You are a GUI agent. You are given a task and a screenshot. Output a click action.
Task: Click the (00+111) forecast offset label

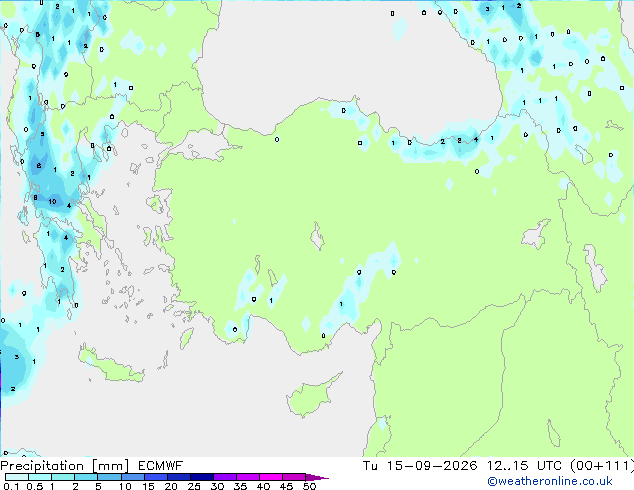(602, 466)
